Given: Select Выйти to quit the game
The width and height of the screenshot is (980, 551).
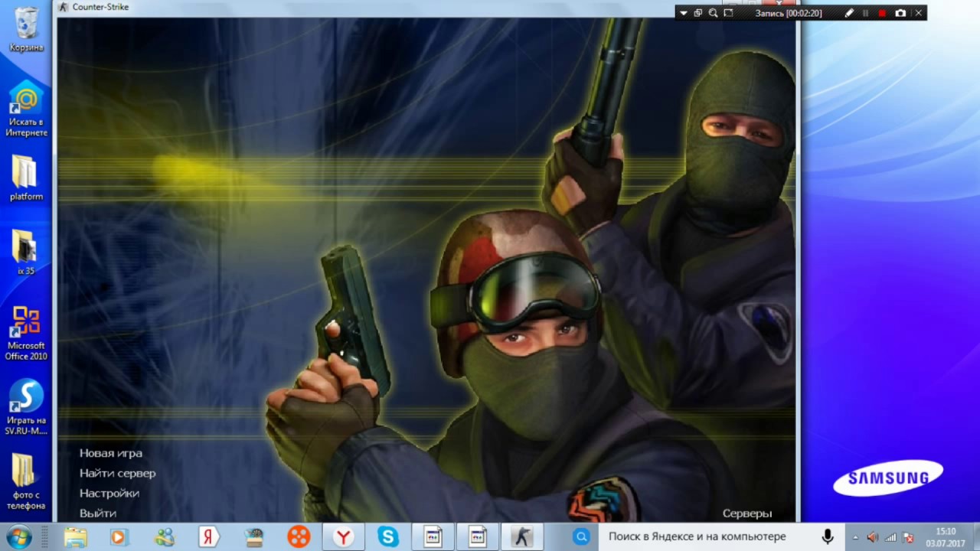Looking at the screenshot, I should click(x=98, y=514).
